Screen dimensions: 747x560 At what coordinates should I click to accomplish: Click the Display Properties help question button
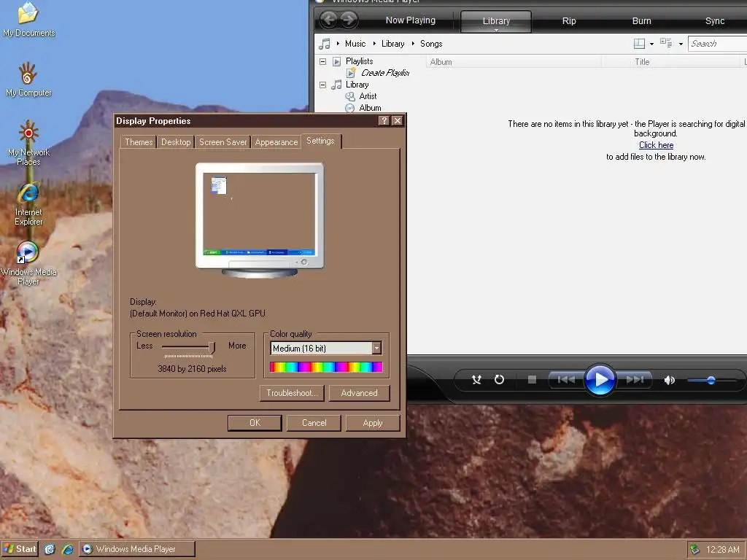(x=384, y=121)
